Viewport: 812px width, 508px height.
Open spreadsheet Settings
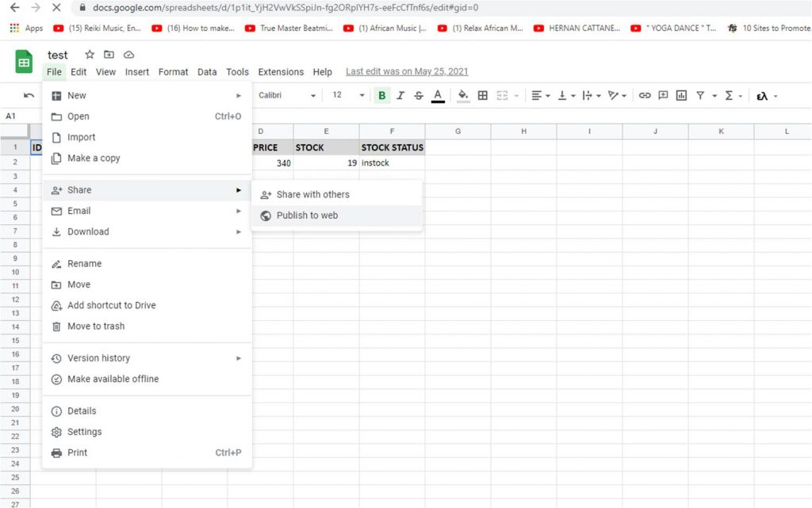[147, 431]
